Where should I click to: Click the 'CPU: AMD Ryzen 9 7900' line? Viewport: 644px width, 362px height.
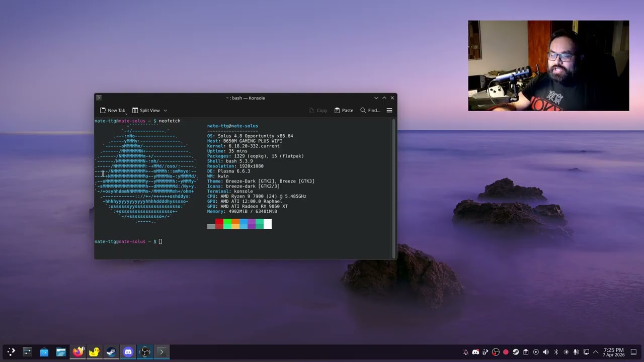tap(257, 196)
